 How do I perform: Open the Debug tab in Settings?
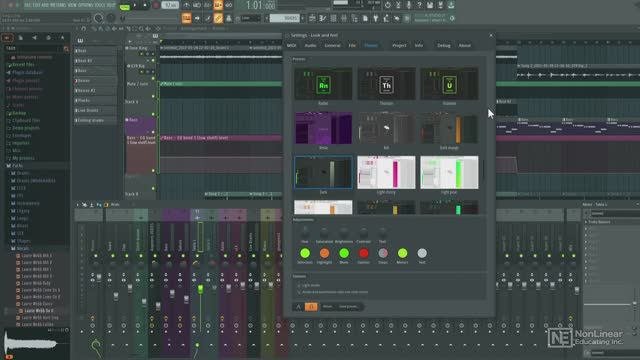pos(444,45)
